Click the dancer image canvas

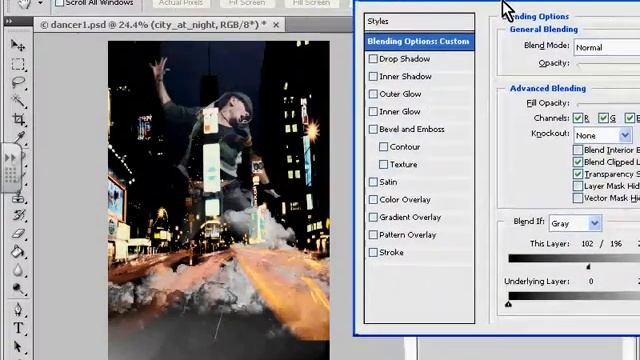point(219,200)
